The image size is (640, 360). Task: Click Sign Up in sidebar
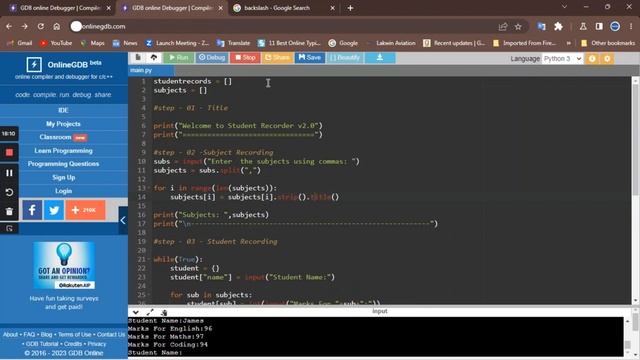63,178
